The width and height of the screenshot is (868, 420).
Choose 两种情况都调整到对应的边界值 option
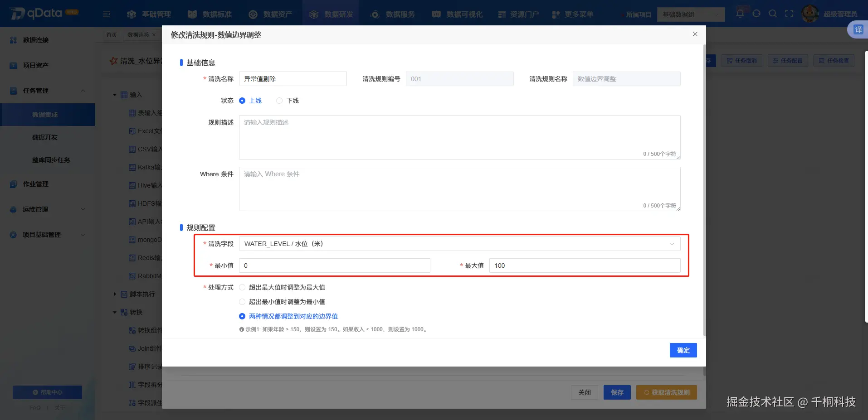pos(242,316)
